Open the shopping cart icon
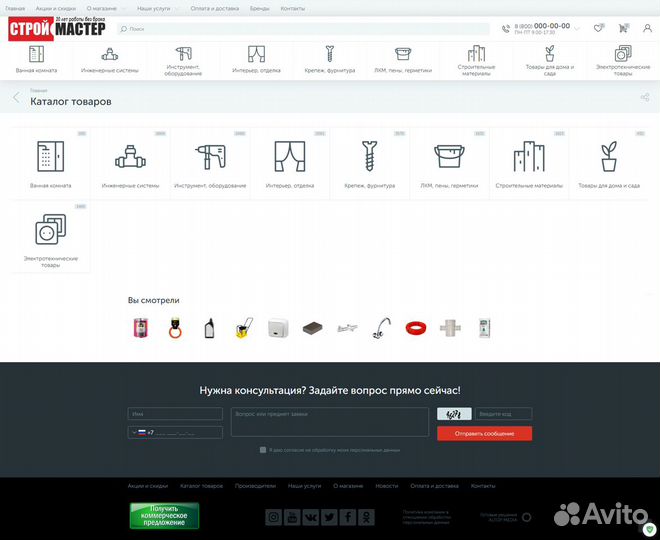Image resolution: width=660 pixels, height=540 pixels. 621,28
